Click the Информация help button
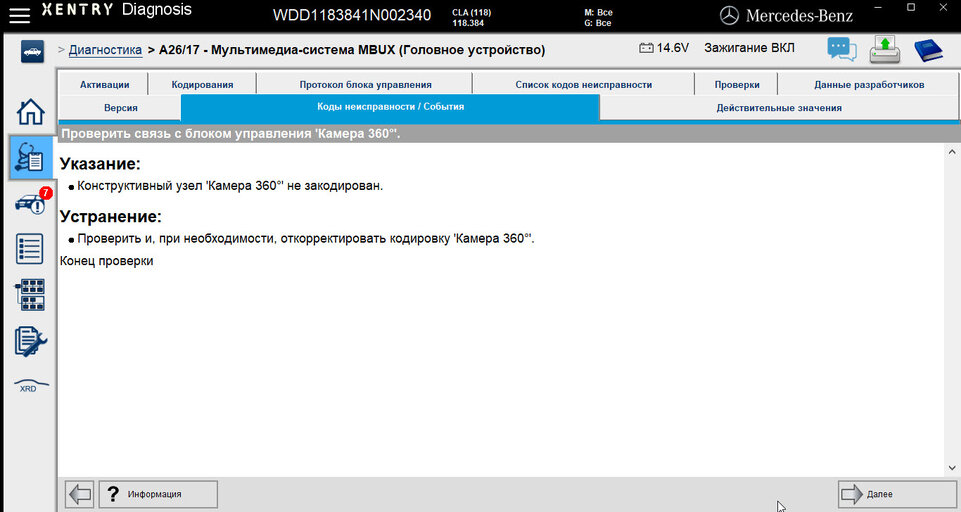Screen dimensions: 961x512 pyautogui.click(x=158, y=494)
